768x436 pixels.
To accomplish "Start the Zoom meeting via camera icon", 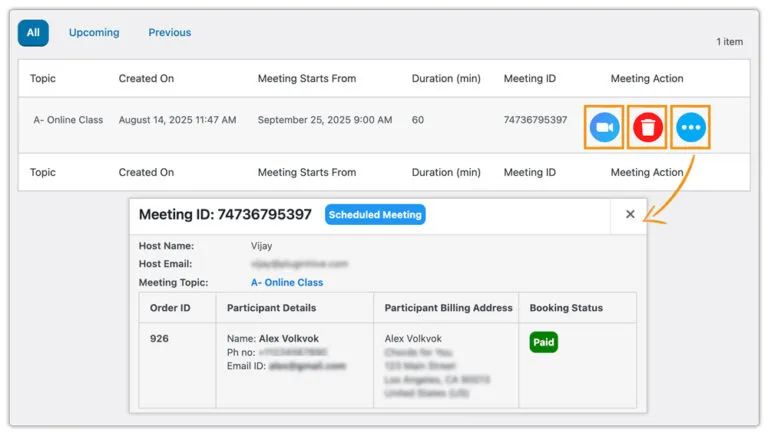I will (603, 127).
